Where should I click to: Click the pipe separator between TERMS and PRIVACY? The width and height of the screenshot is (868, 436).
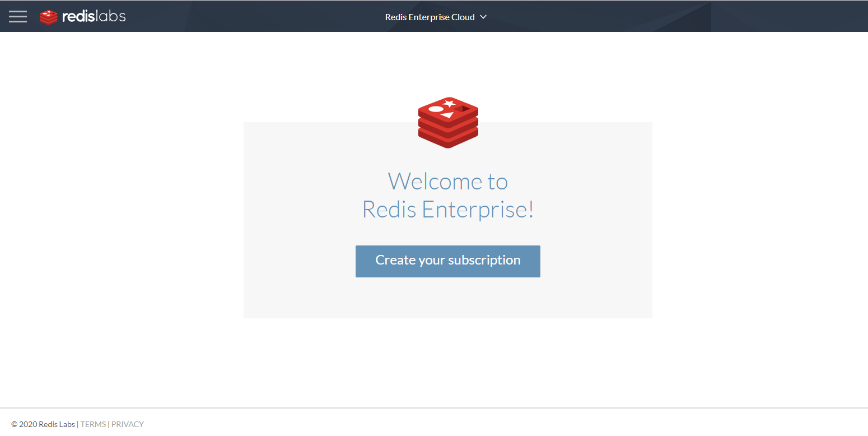[x=109, y=424]
